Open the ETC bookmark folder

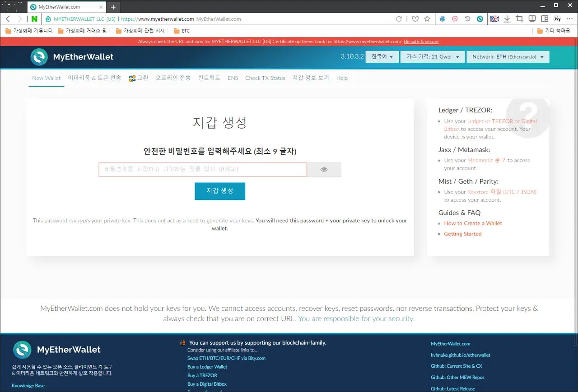pos(182,31)
